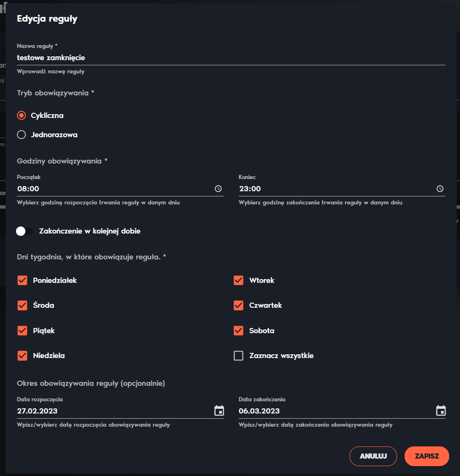Uncheck the Środa checkbox
Screen dimensions: 460x476
click(22, 305)
